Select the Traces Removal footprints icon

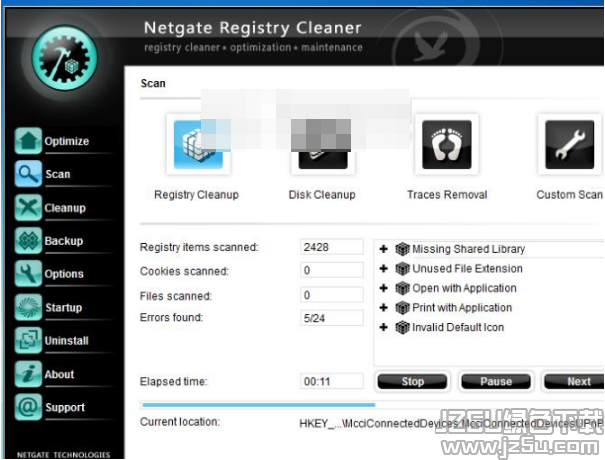(x=447, y=144)
